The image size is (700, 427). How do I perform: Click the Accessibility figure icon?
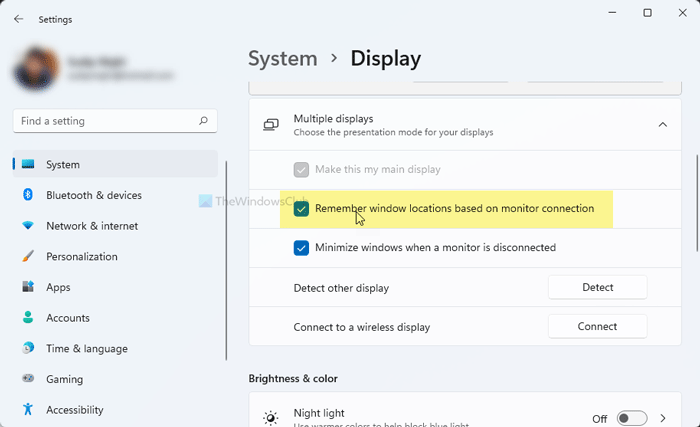tap(28, 410)
